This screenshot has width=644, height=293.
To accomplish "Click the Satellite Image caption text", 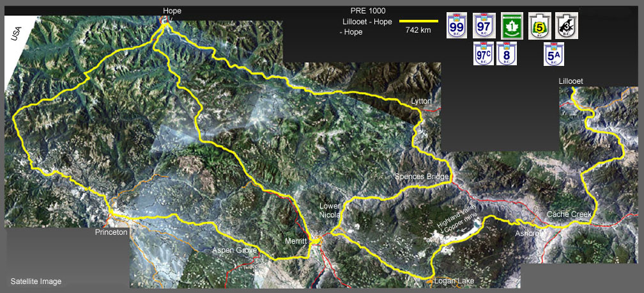I will [x=36, y=281].
